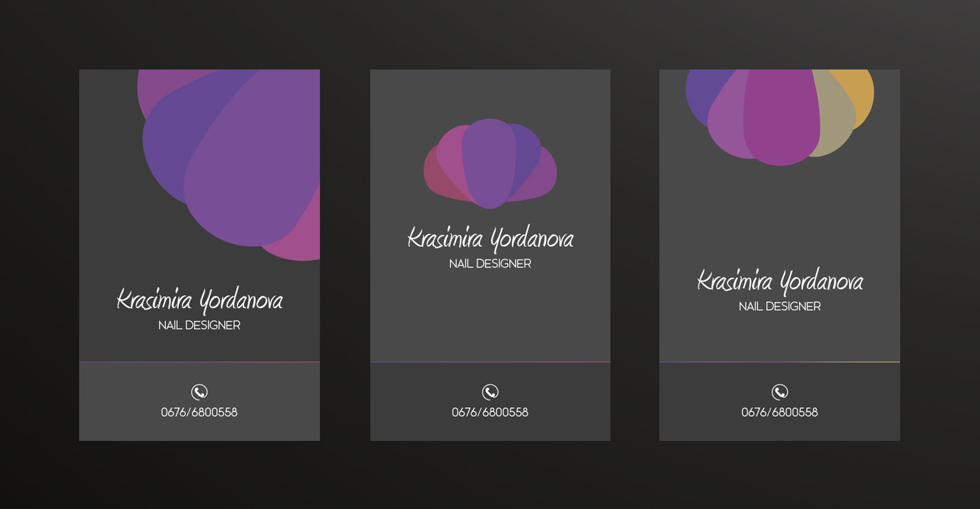This screenshot has width=980, height=509.
Task: Click the phone icon on the right card
Action: click(x=780, y=392)
